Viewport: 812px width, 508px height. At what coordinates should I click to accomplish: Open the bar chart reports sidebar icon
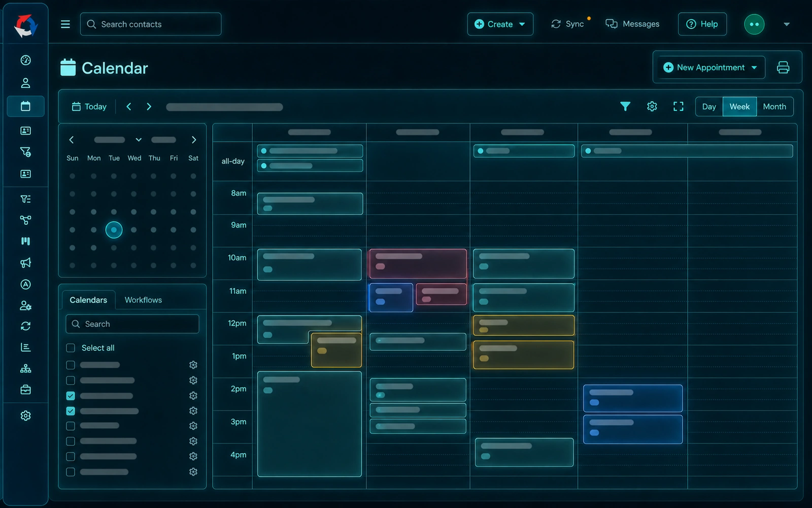click(x=25, y=347)
